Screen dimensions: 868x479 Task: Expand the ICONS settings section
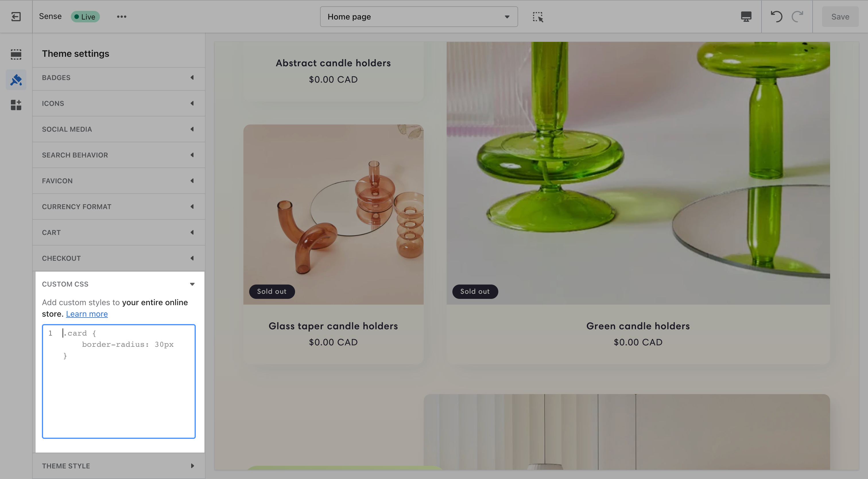click(x=118, y=103)
